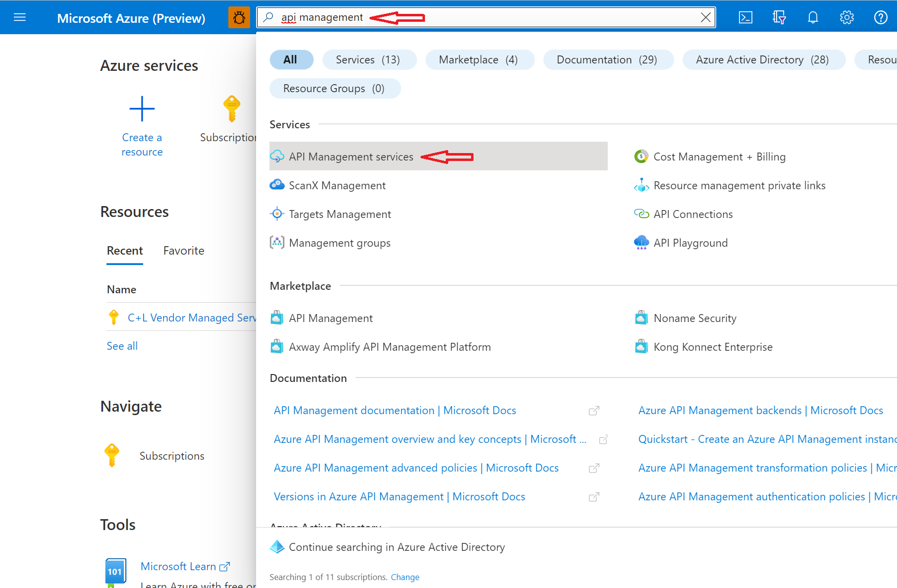Clear the search box with X

point(705,17)
